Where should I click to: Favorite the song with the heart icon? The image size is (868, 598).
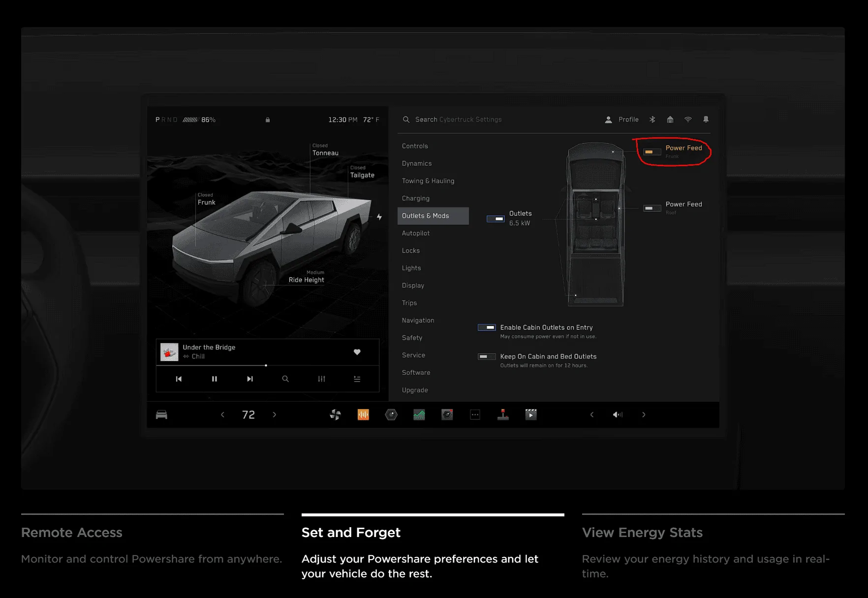point(357,352)
